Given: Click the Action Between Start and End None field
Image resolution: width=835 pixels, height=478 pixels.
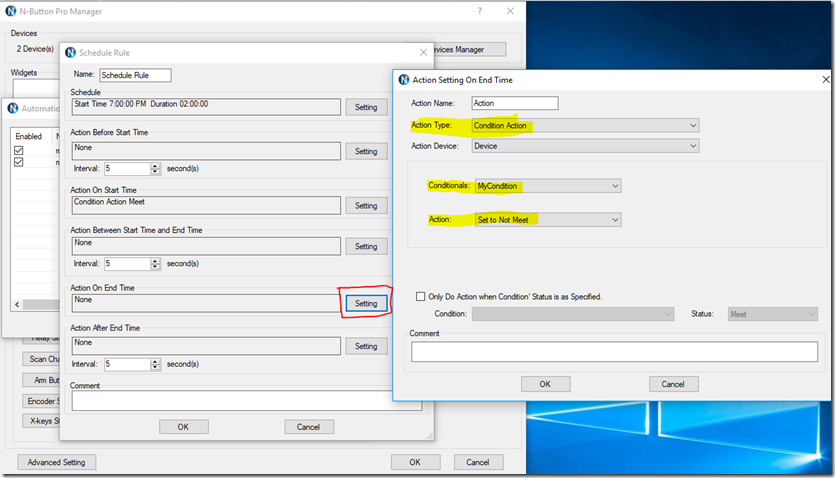Looking at the screenshot, I should coord(206,246).
